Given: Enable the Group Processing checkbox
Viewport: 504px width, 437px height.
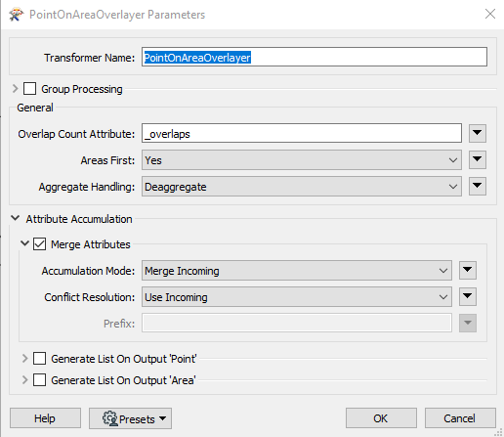Looking at the screenshot, I should tap(29, 89).
